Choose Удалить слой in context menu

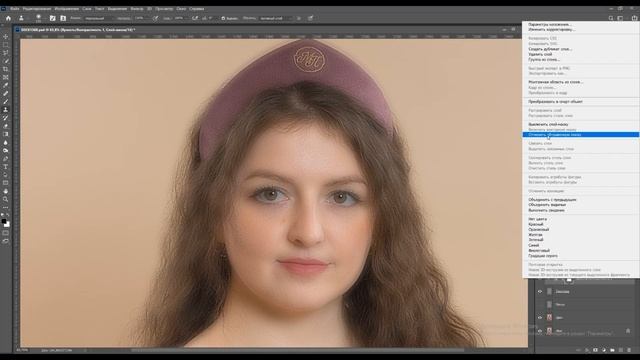click(580, 54)
